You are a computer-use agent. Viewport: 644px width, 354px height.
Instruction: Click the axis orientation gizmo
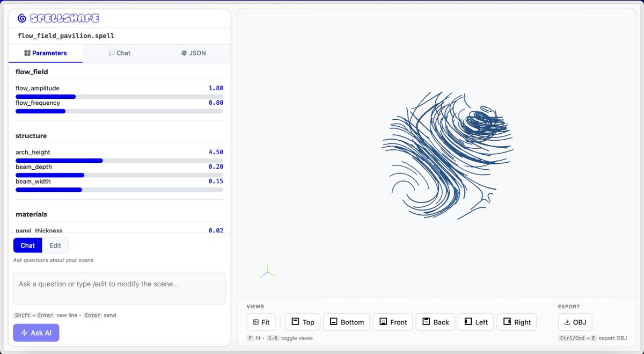pyautogui.click(x=268, y=271)
